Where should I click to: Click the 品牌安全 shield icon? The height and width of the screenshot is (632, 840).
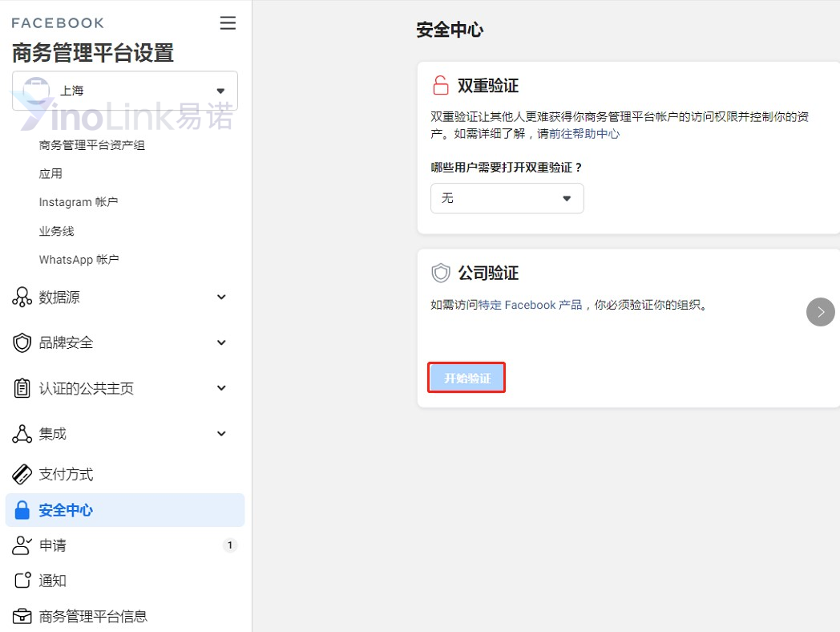click(22, 342)
